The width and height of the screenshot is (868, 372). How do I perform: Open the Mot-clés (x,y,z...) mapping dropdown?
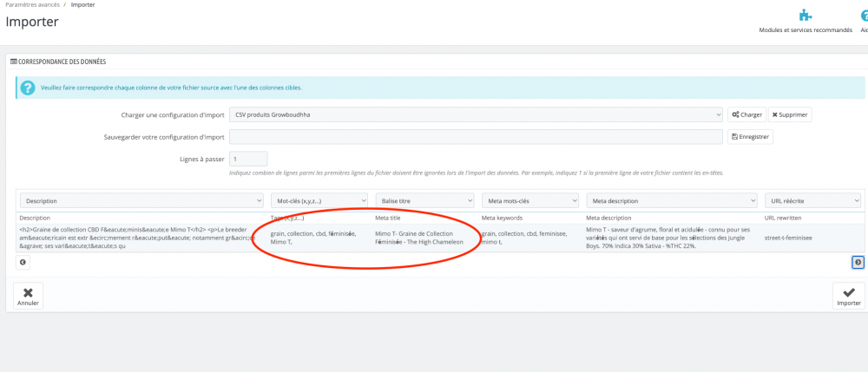point(319,200)
